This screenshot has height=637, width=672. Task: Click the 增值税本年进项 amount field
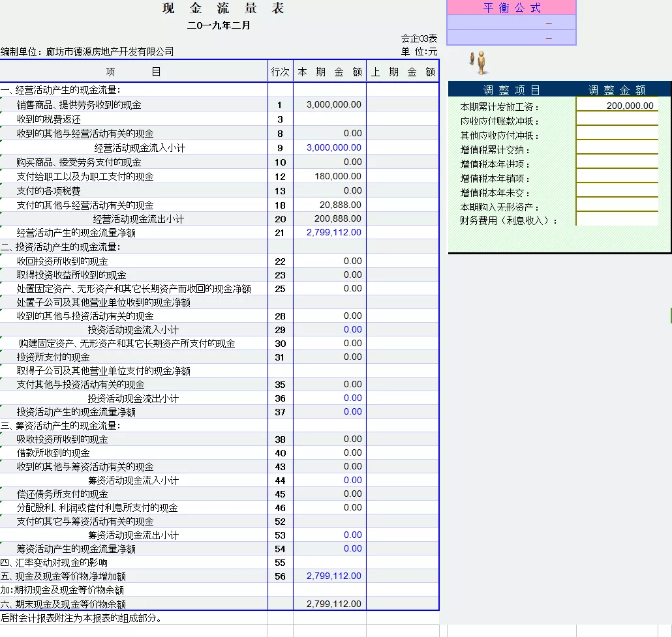[617, 162]
